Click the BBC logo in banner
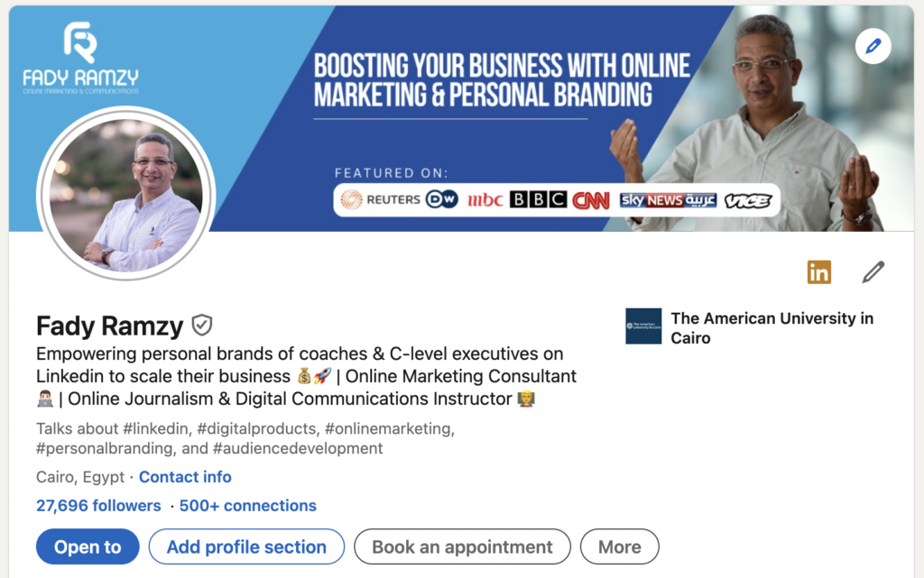924x578 pixels. pyautogui.click(x=538, y=199)
